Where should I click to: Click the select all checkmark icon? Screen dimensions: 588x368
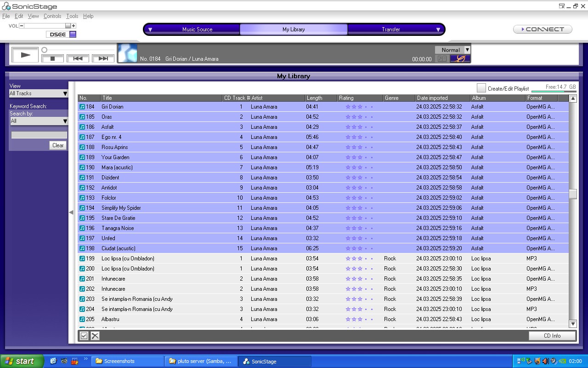coord(84,336)
